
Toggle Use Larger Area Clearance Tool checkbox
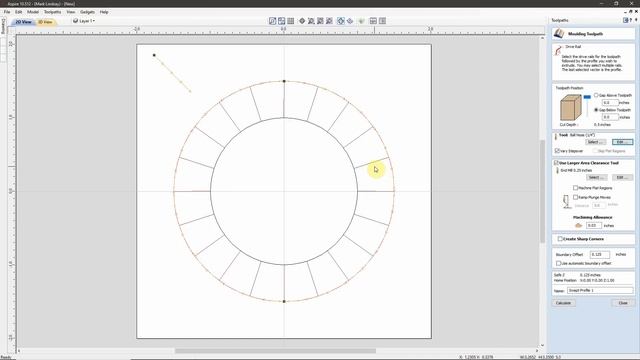tap(556, 162)
